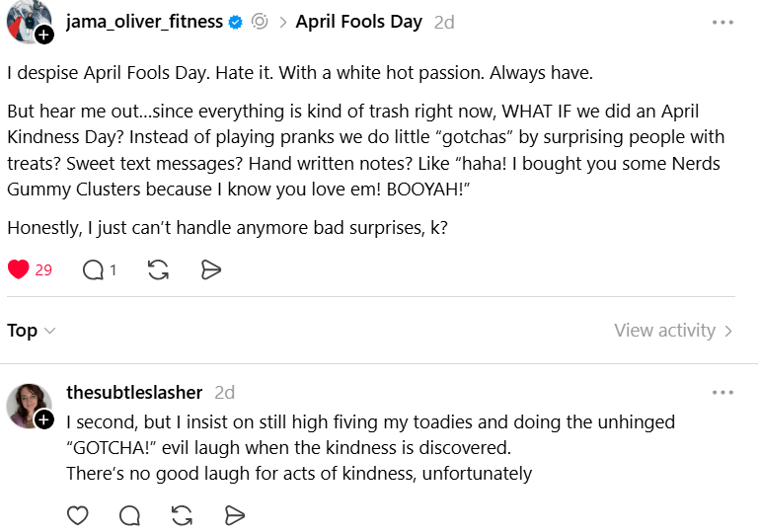Expand the Top sort dropdown

[32, 331]
